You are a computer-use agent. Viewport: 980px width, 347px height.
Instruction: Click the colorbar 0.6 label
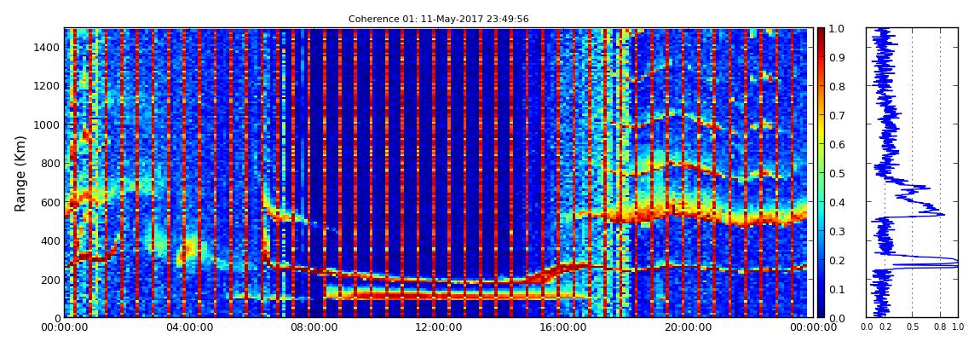point(839,144)
